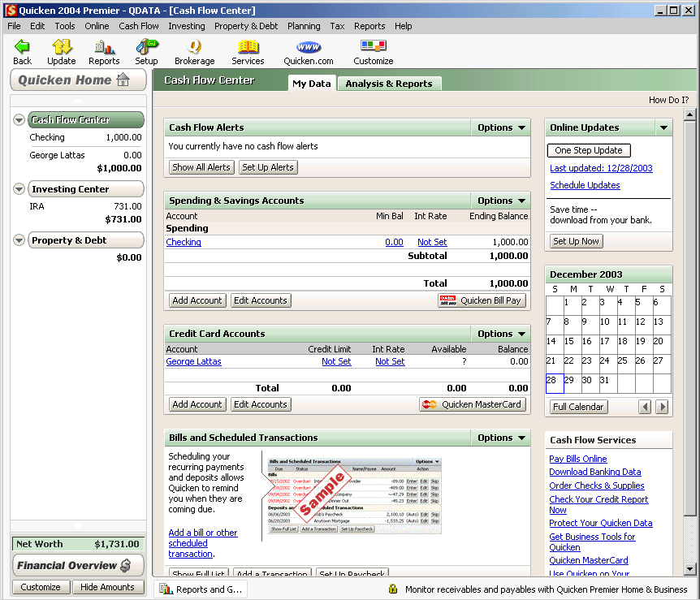Click the Hide Amounts button

[106, 587]
